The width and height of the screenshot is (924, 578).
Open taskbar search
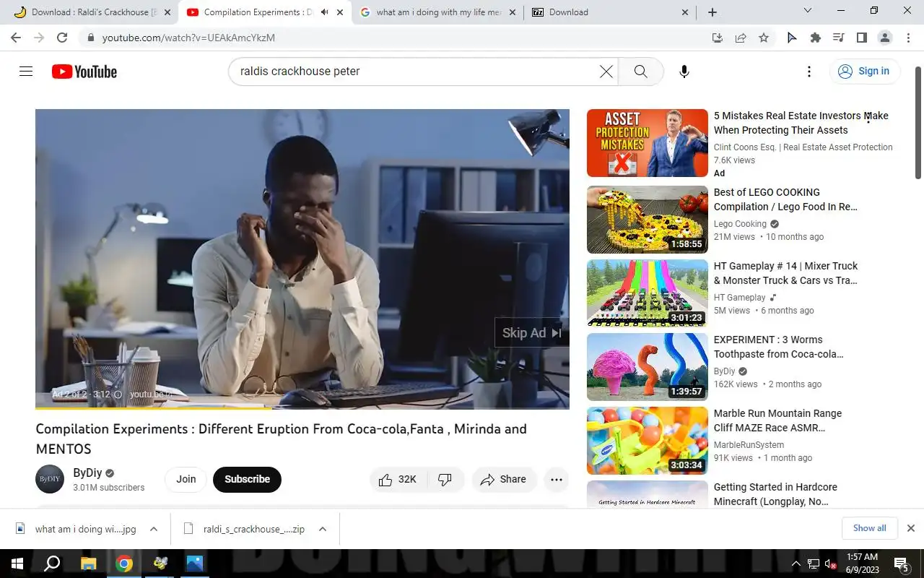52,564
